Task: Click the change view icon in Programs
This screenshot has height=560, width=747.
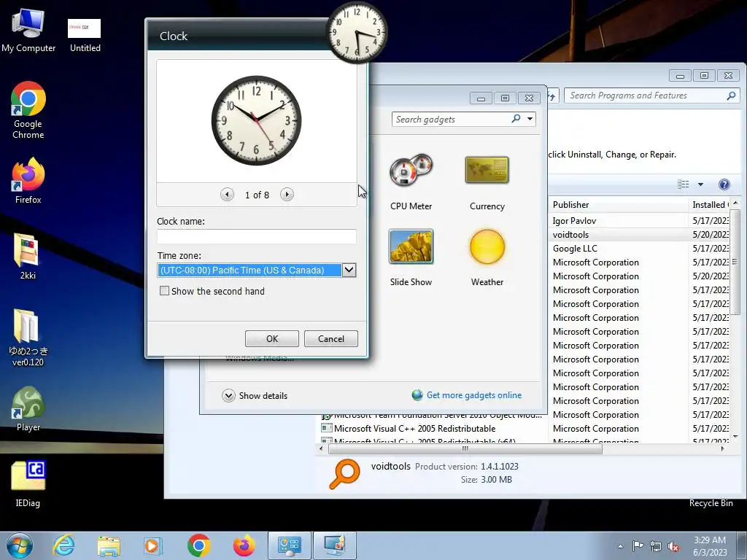Action: pos(683,184)
